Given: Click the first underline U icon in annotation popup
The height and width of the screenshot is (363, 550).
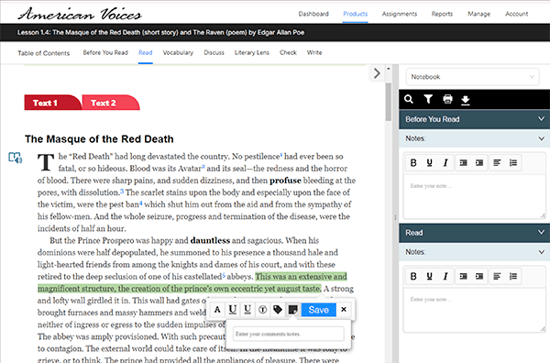Looking at the screenshot, I should coord(232,310).
